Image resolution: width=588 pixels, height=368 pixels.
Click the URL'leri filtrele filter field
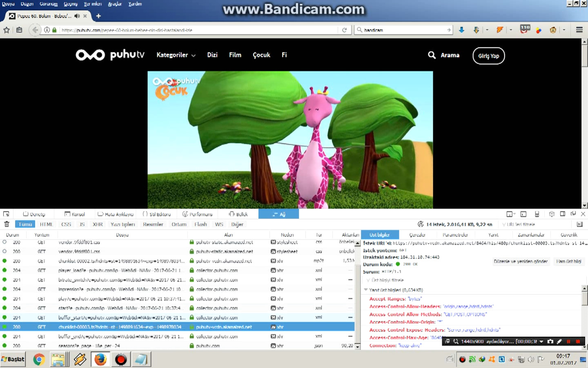coord(535,224)
